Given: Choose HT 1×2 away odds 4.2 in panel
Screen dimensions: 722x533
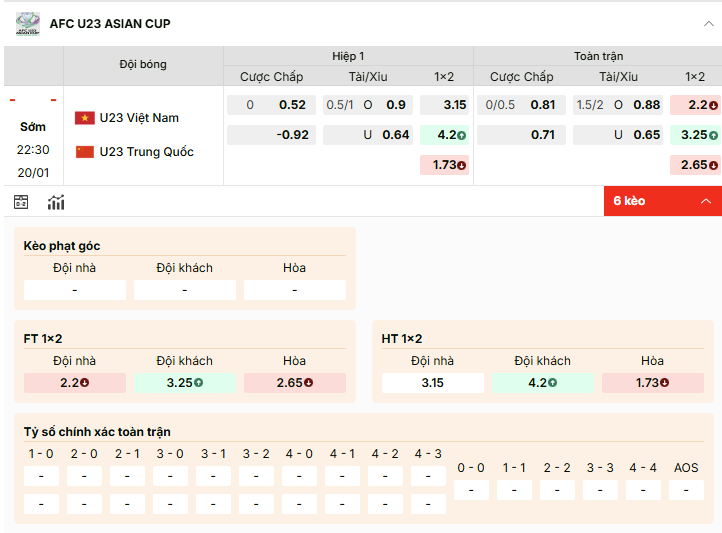Looking at the screenshot, I should tap(543, 383).
